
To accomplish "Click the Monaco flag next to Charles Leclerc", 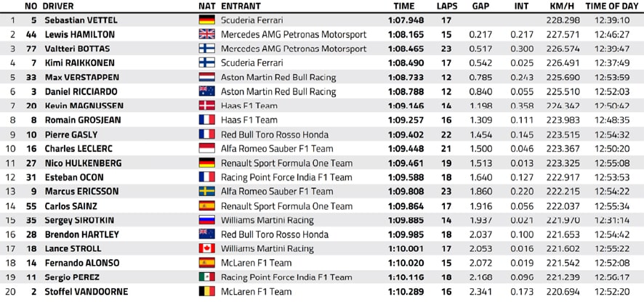I will pyautogui.click(x=206, y=149).
